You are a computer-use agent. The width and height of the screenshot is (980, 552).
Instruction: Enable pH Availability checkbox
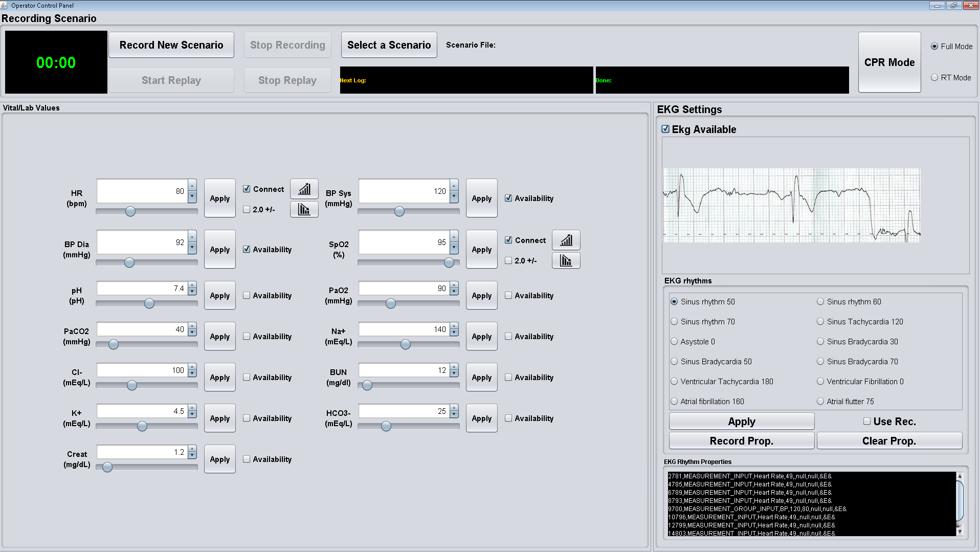[x=247, y=295]
